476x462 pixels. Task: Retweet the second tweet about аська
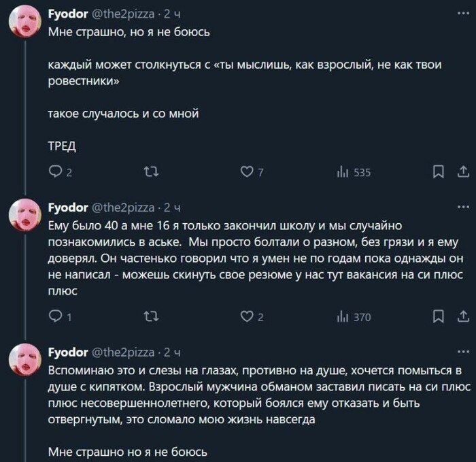pos(151,316)
